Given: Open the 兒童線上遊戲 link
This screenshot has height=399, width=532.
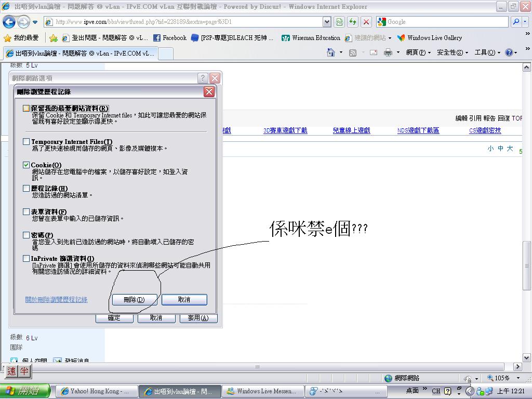Looking at the screenshot, I should click(352, 130).
